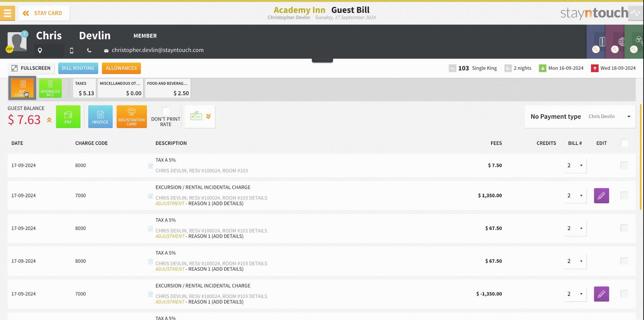The height and width of the screenshot is (320, 644).
Task: Open Bill Routing
Action: (78, 68)
